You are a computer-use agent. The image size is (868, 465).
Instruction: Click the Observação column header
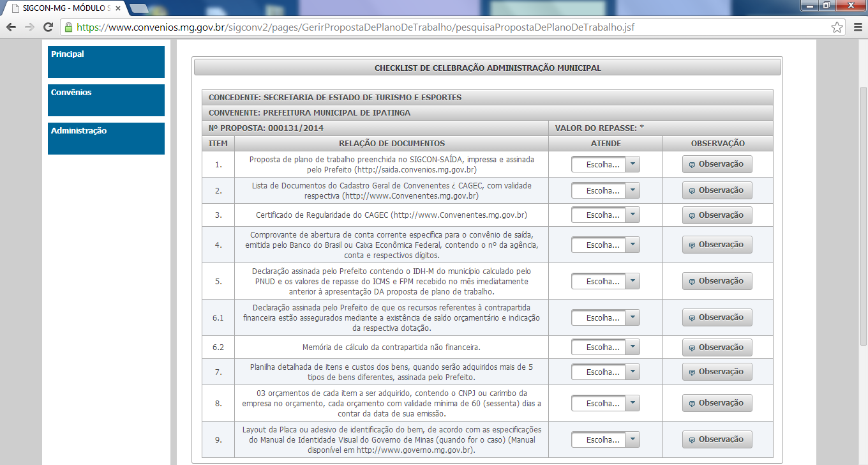point(717,144)
